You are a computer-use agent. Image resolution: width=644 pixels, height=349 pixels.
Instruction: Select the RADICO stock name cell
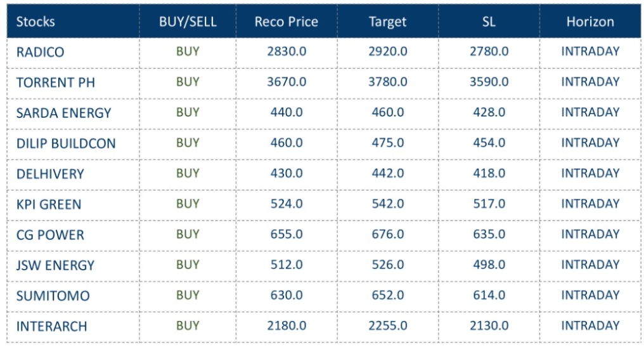click(x=40, y=52)
